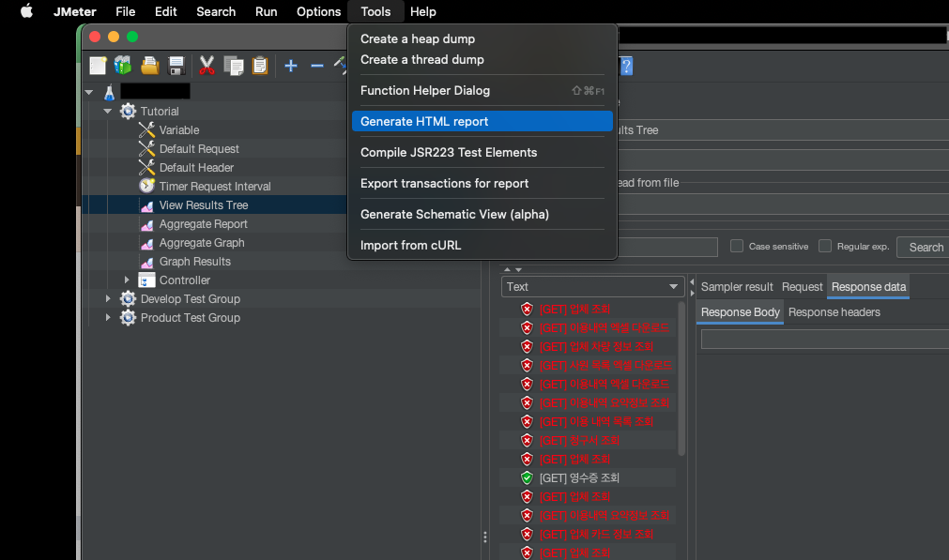Click the Controller element icon
The height and width of the screenshot is (560, 949).
[x=146, y=280]
